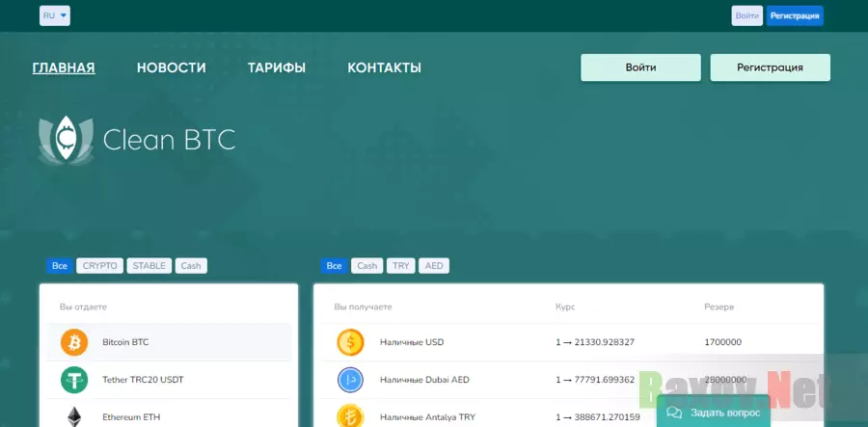868x427 pixels.
Task: Click the rate 1 → 21330.928327
Action: point(595,342)
